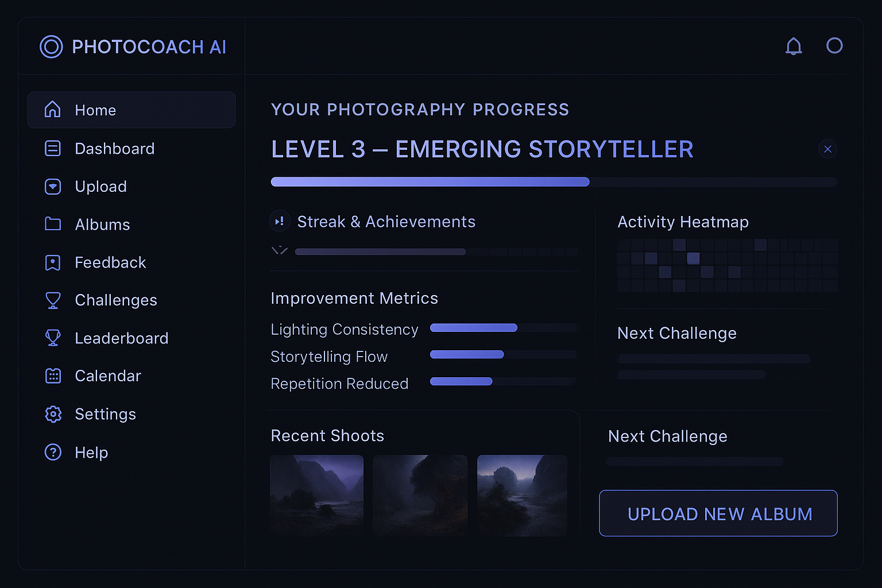This screenshot has height=588, width=882.
Task: Dismiss the Level 3 banner with the X
Action: [827, 149]
